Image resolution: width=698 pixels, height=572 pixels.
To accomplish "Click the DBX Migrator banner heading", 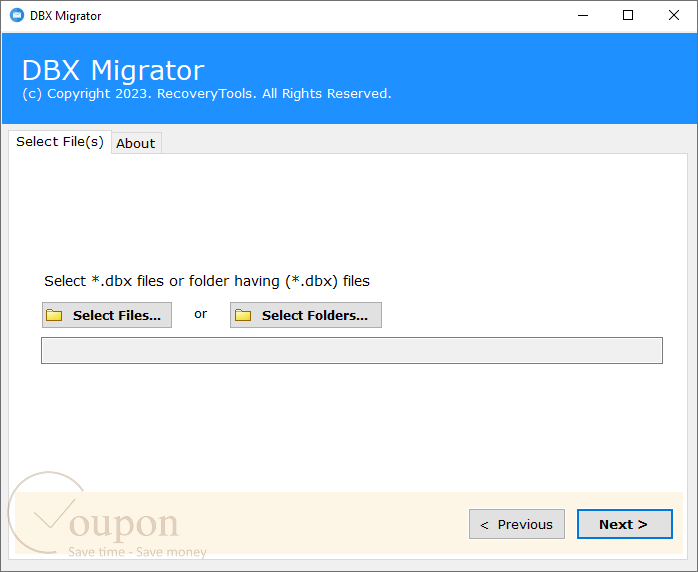I will [114, 70].
